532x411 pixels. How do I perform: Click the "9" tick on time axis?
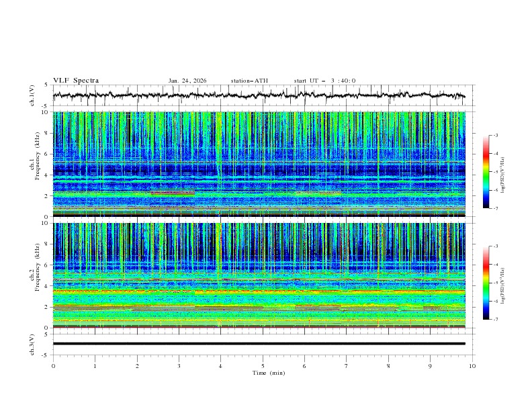click(430, 366)
